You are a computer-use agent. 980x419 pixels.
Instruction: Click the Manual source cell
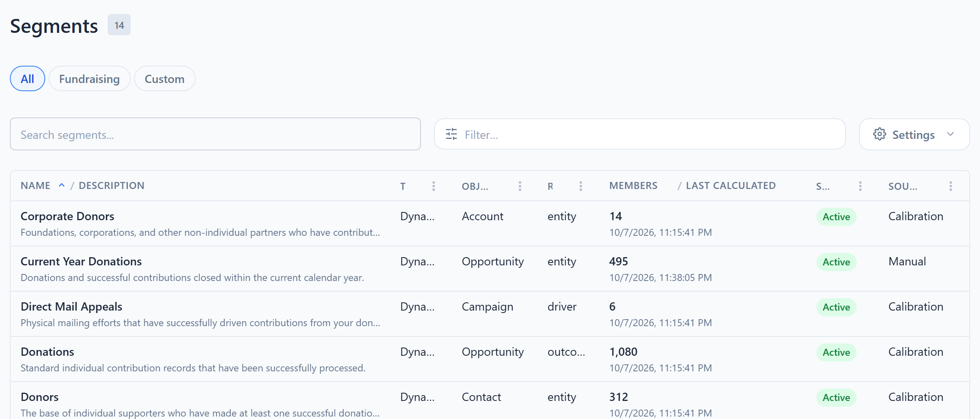click(x=907, y=261)
